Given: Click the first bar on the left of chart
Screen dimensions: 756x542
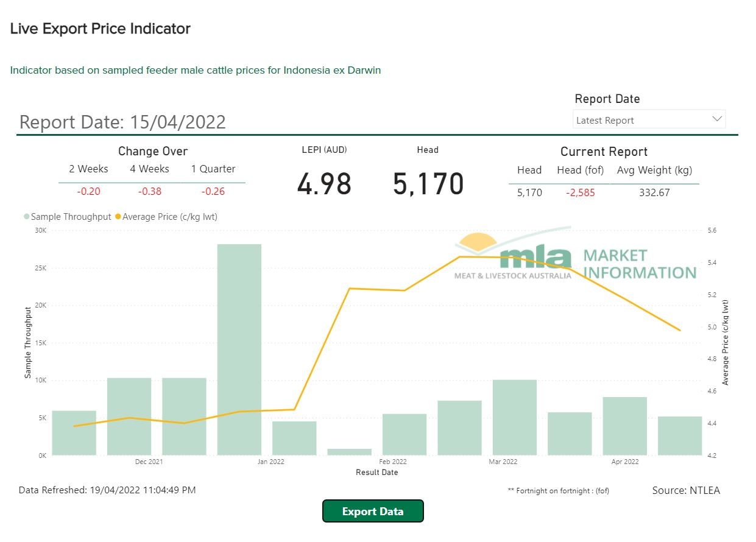Looking at the screenshot, I should pyautogui.click(x=74, y=432).
